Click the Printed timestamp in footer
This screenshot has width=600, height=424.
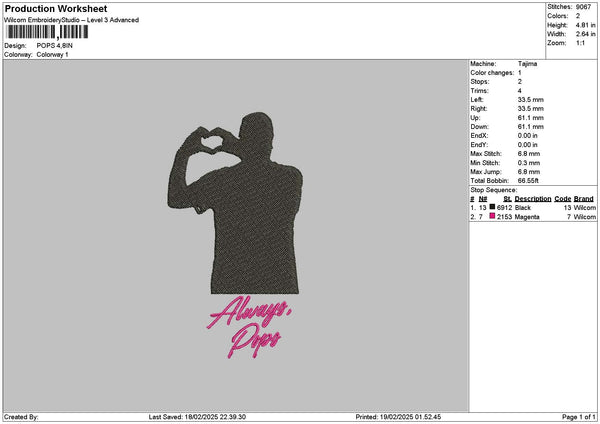tap(398, 417)
